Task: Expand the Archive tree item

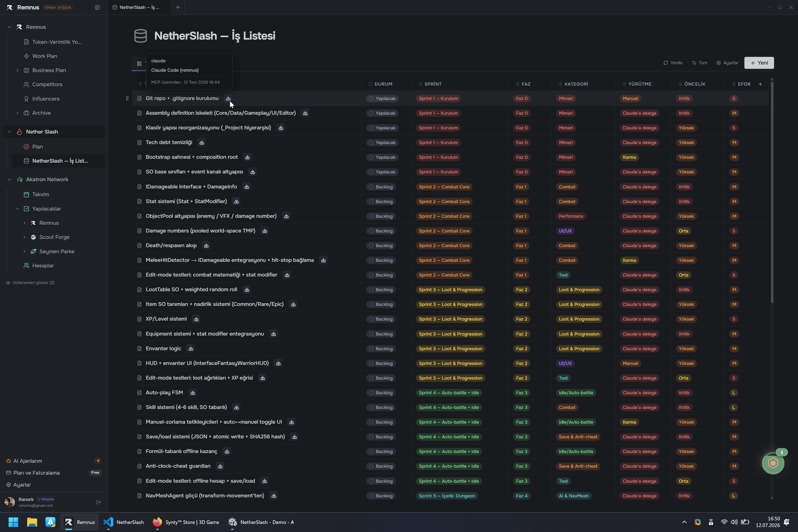Action: coord(17,113)
